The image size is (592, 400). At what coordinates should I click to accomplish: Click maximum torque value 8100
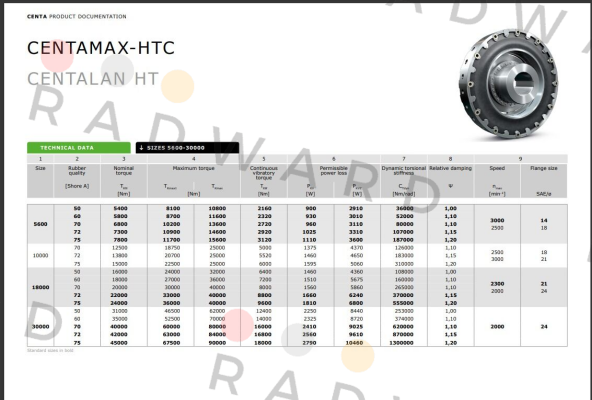click(x=173, y=208)
